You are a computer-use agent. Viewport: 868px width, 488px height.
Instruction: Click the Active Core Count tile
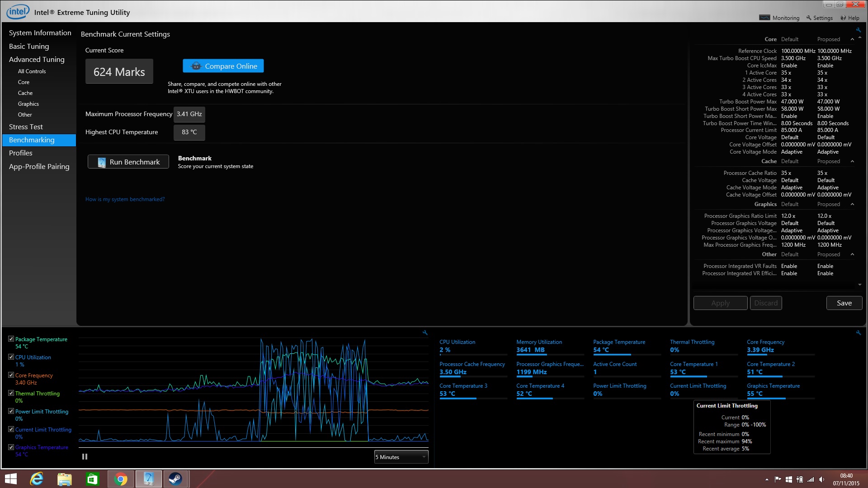coord(627,369)
